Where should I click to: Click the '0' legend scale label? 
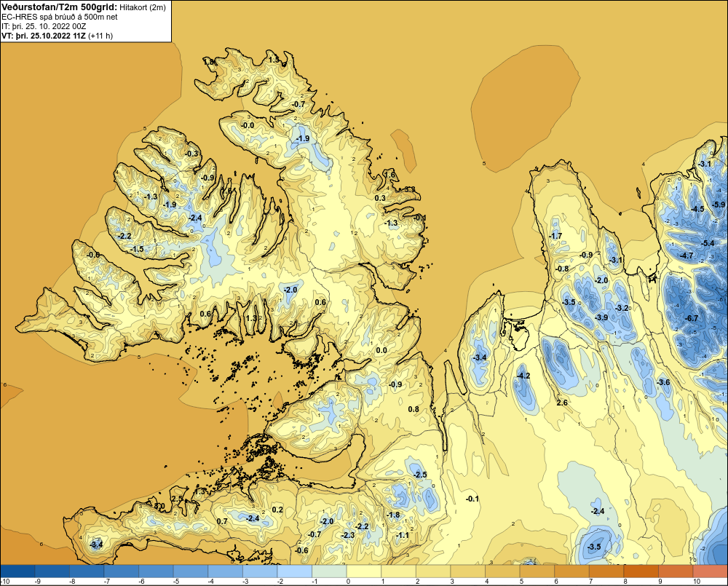tap(348, 581)
